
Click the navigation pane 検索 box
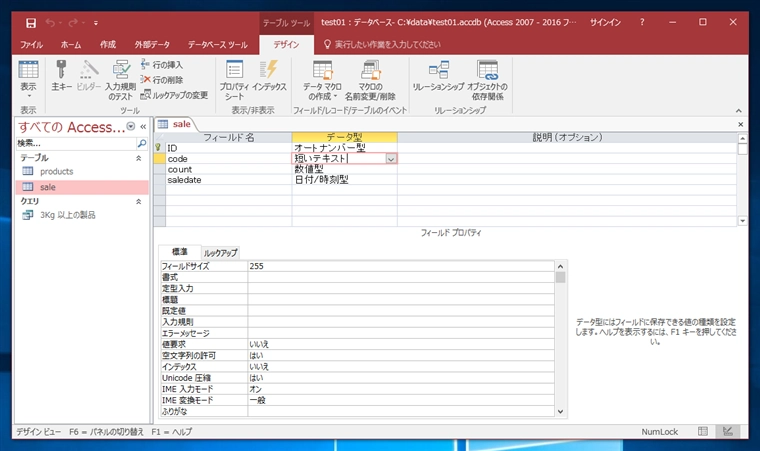76,144
